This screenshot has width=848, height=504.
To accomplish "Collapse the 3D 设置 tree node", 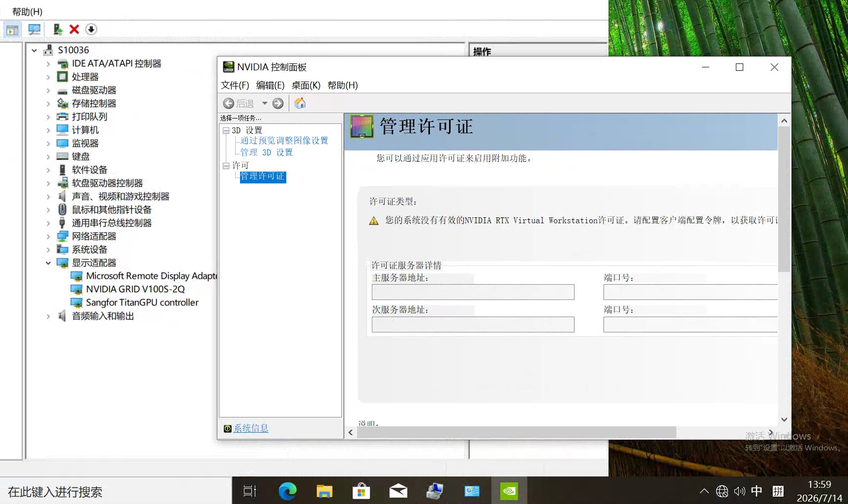I will [226, 130].
